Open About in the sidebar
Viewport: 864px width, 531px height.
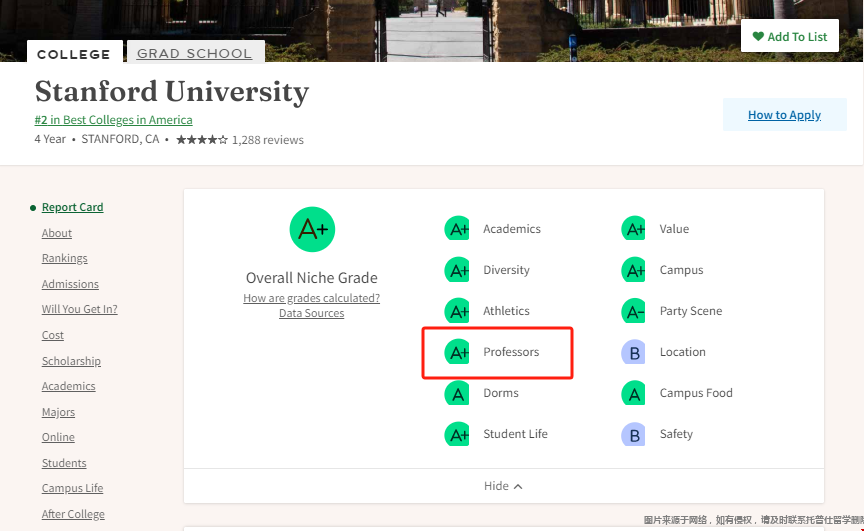57,233
